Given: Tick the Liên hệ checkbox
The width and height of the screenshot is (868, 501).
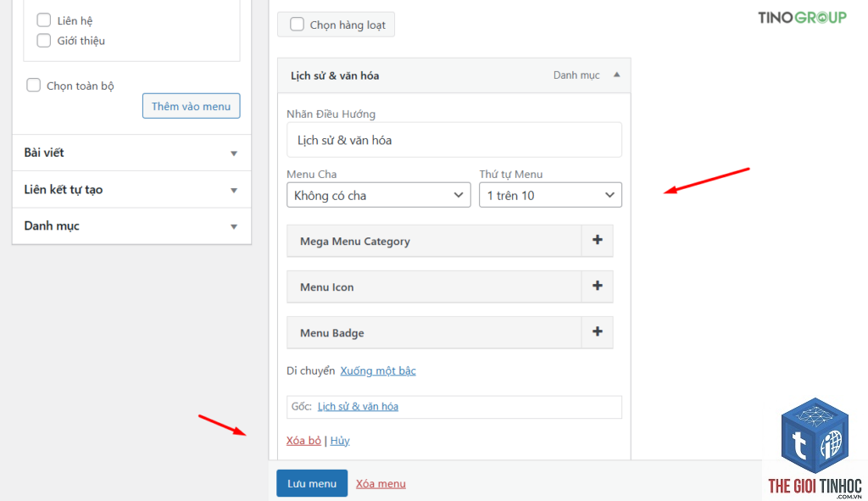Looking at the screenshot, I should (44, 20).
